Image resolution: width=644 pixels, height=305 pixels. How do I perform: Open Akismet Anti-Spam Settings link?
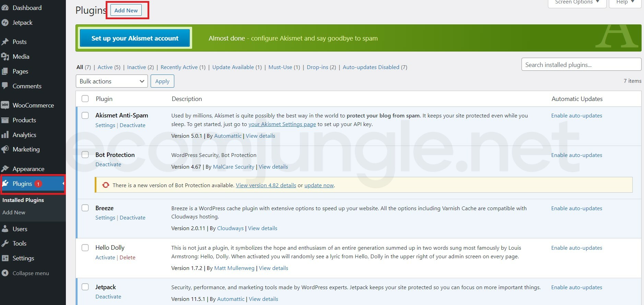click(105, 125)
